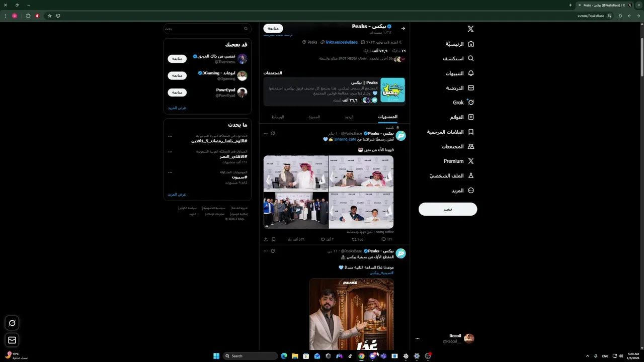Image resolution: width=644 pixels, height=362 pixels.
Task: Click the @namq_cafe mention link
Action: pos(345,139)
